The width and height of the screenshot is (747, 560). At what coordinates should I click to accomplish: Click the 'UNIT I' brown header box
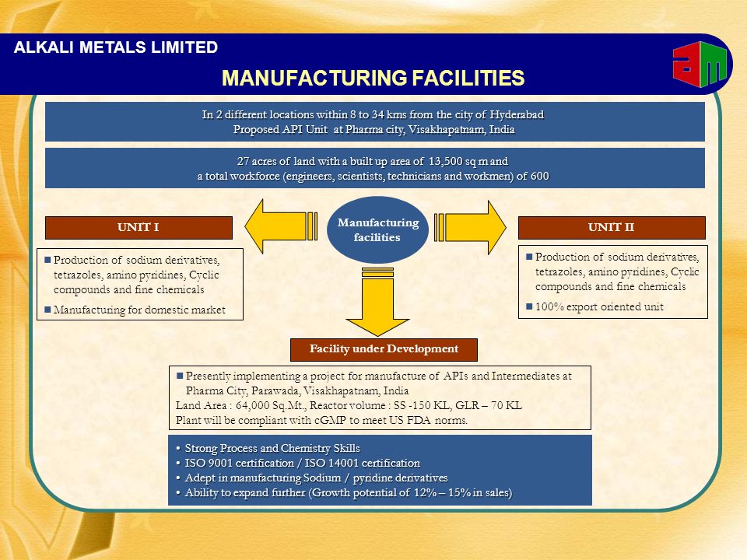(x=139, y=228)
